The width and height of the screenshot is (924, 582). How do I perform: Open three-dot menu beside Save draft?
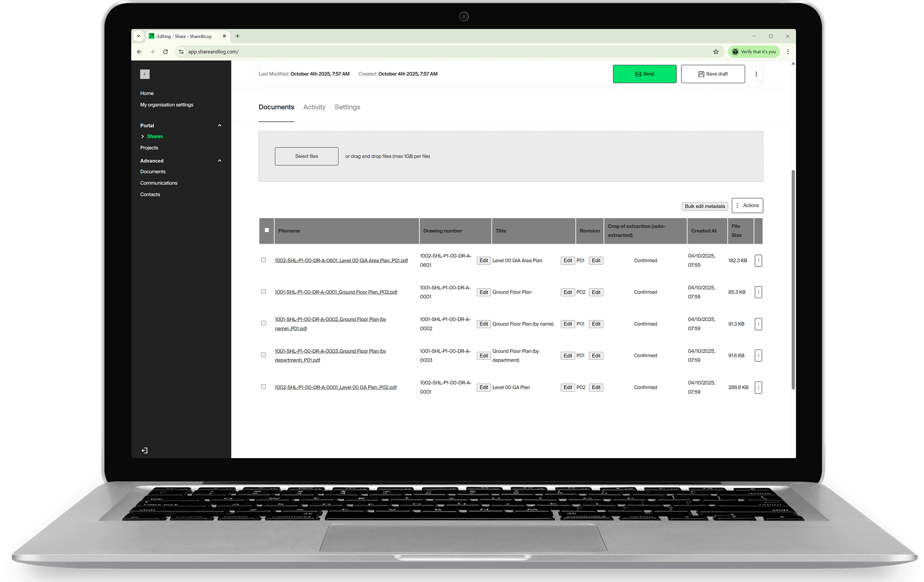756,74
